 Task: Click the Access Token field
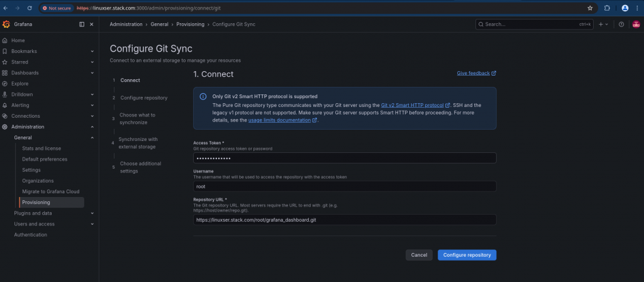(x=345, y=158)
